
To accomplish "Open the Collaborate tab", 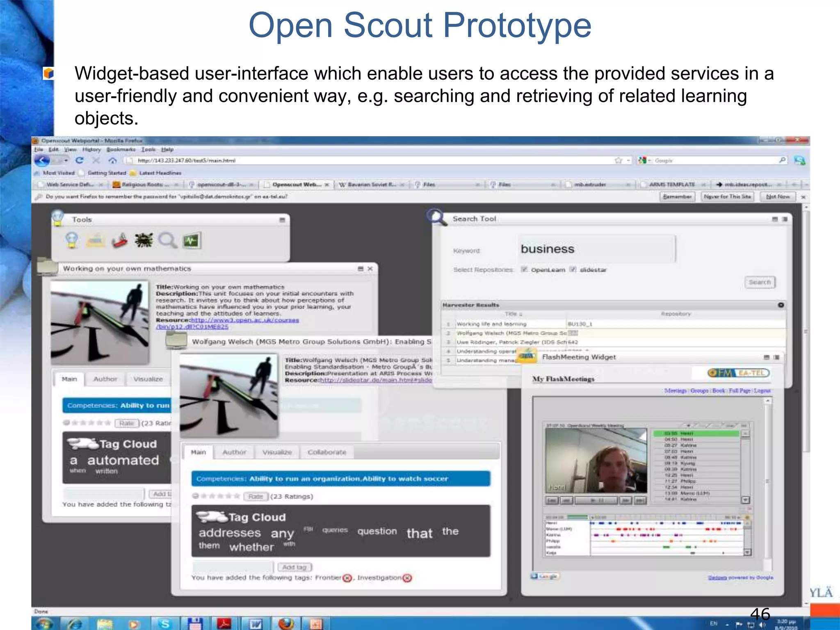I will tap(327, 452).
